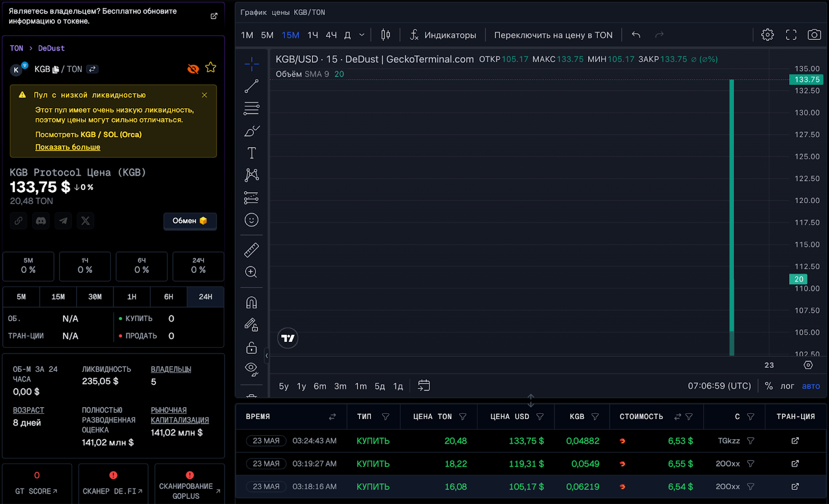The image size is (829, 504).
Task: Close the low liquidity warning
Action: pyautogui.click(x=205, y=95)
